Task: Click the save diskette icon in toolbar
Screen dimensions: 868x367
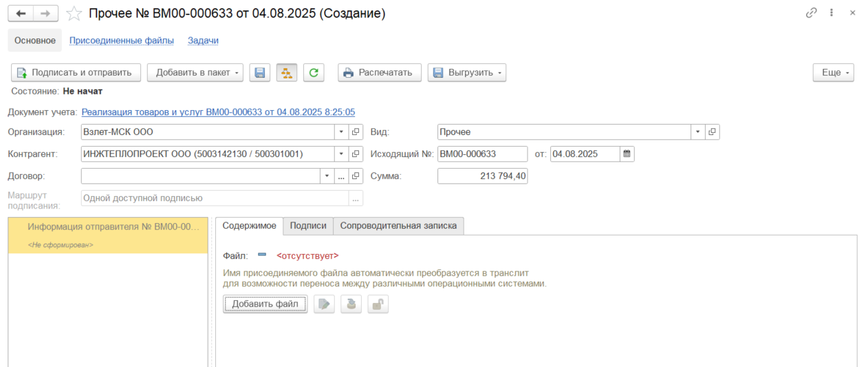Action: coord(259,72)
